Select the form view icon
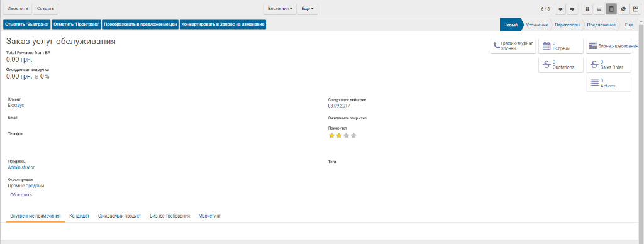The height and width of the screenshot is (244, 644). coord(611,9)
